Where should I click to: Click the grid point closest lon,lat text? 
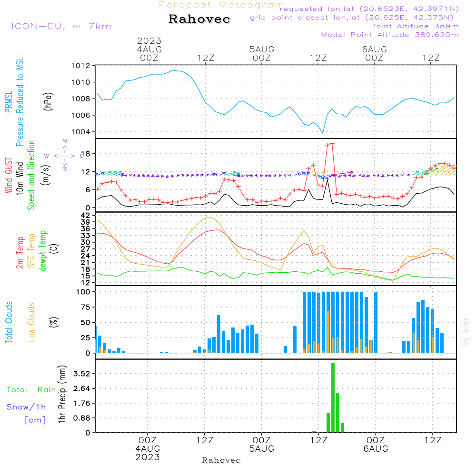(352, 18)
